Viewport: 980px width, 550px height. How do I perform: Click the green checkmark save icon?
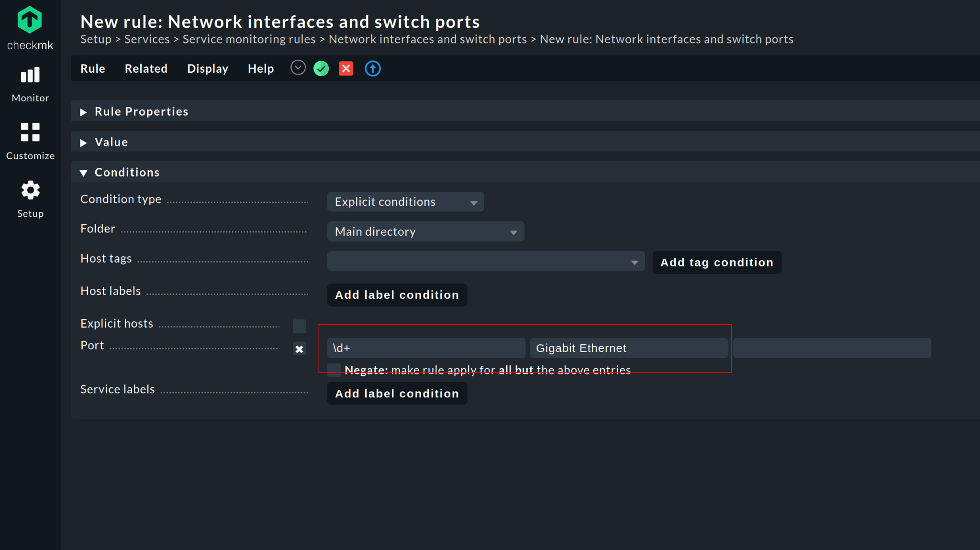(x=321, y=69)
